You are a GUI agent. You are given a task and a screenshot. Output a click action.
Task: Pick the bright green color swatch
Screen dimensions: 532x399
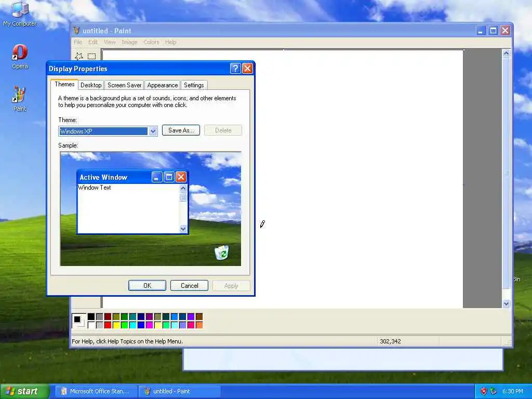pos(125,325)
